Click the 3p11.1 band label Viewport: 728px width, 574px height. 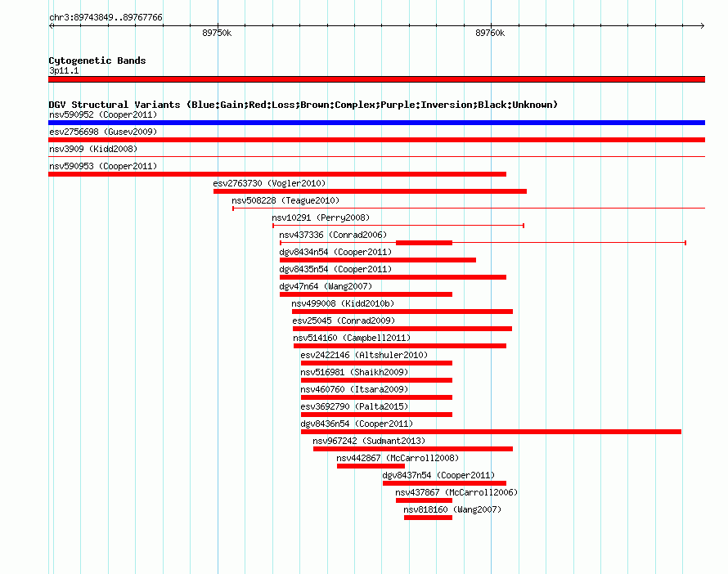click(x=64, y=70)
